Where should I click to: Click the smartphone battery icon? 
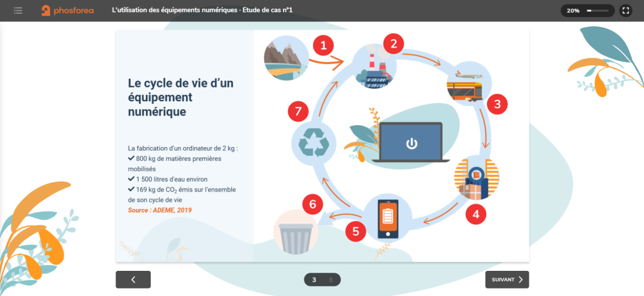click(x=387, y=218)
